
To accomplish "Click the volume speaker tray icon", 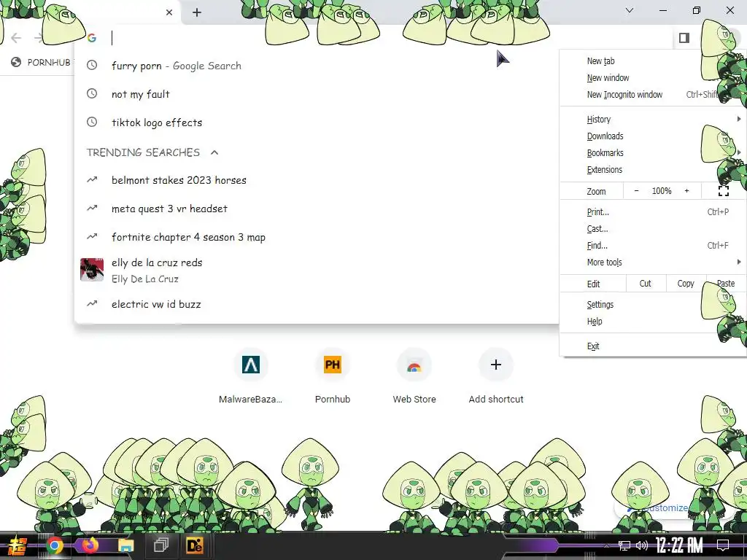I will pyautogui.click(x=642, y=545).
